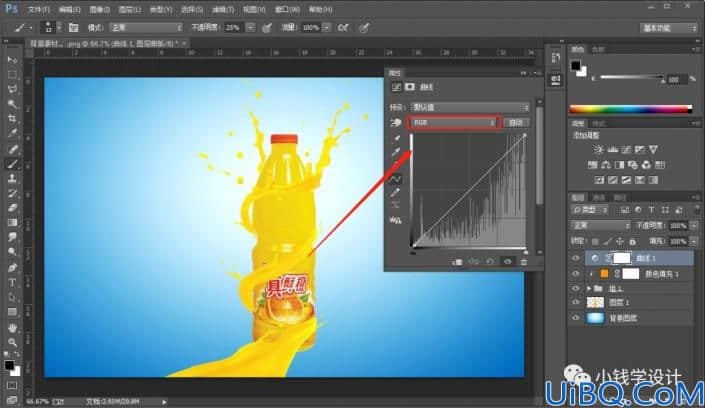Screen dimensions: 705x408
Task: Toggle the layer filter switch in Layers panel
Action: pos(697,209)
